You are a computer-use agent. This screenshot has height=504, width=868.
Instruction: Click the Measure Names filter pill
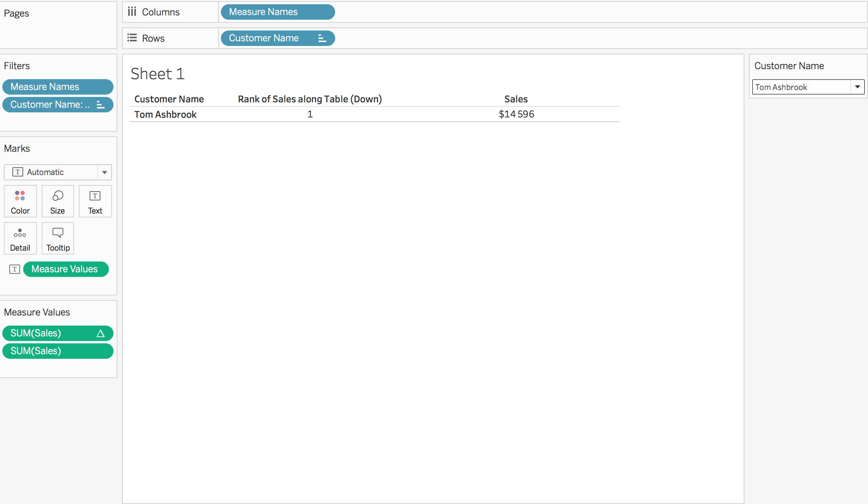[58, 87]
